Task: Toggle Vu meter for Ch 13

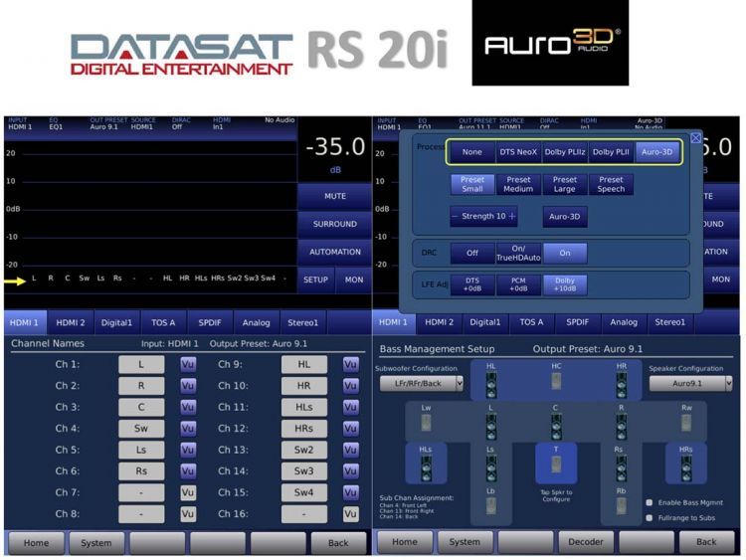Action: [351, 450]
